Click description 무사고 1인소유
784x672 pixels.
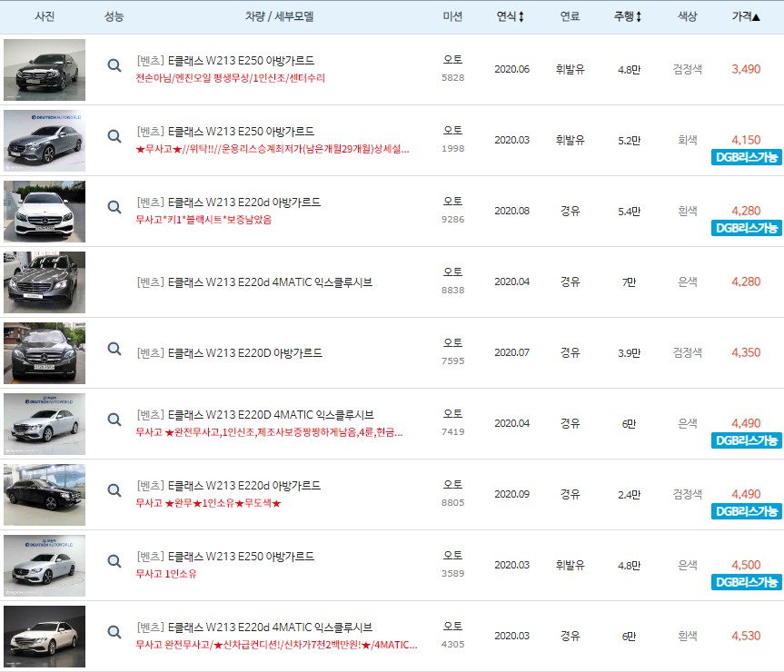[166, 574]
